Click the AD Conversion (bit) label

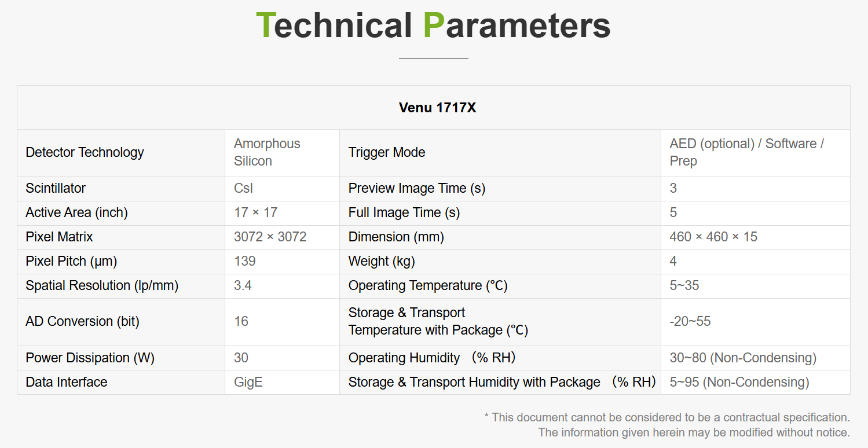point(82,321)
